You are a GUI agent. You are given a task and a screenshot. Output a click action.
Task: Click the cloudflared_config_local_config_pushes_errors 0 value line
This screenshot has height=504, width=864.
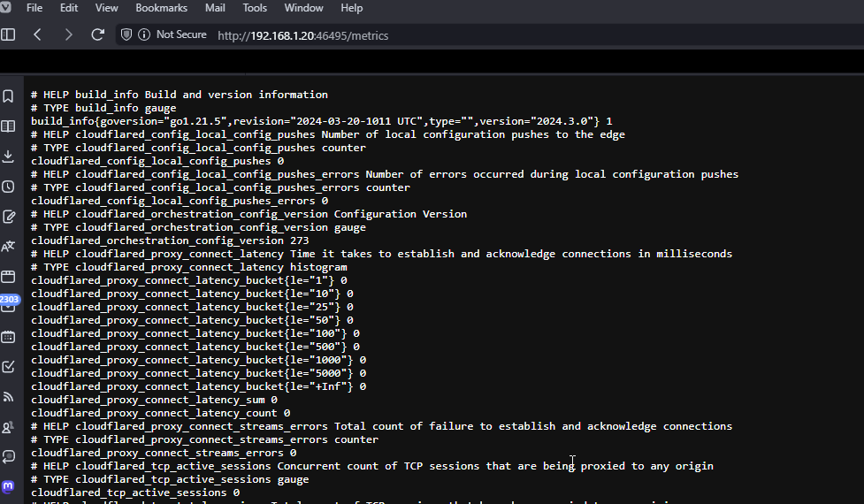[x=180, y=201]
